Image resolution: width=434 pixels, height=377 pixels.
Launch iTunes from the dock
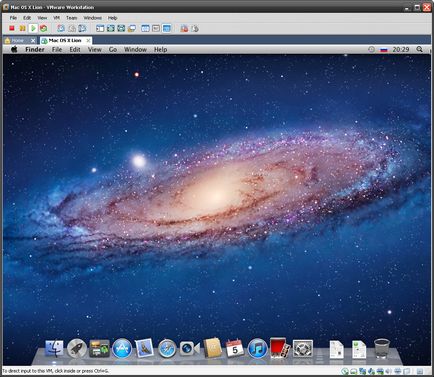tap(257, 349)
